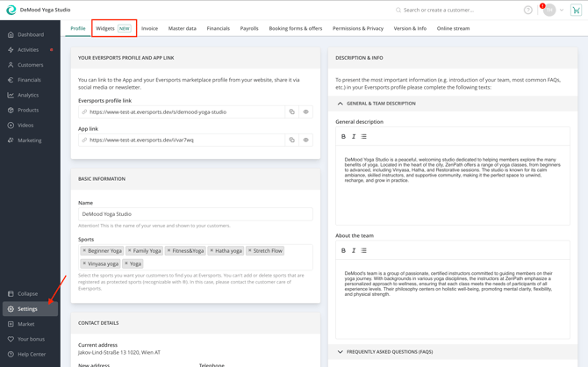
Task: Click into General description text area
Action: 453,185
